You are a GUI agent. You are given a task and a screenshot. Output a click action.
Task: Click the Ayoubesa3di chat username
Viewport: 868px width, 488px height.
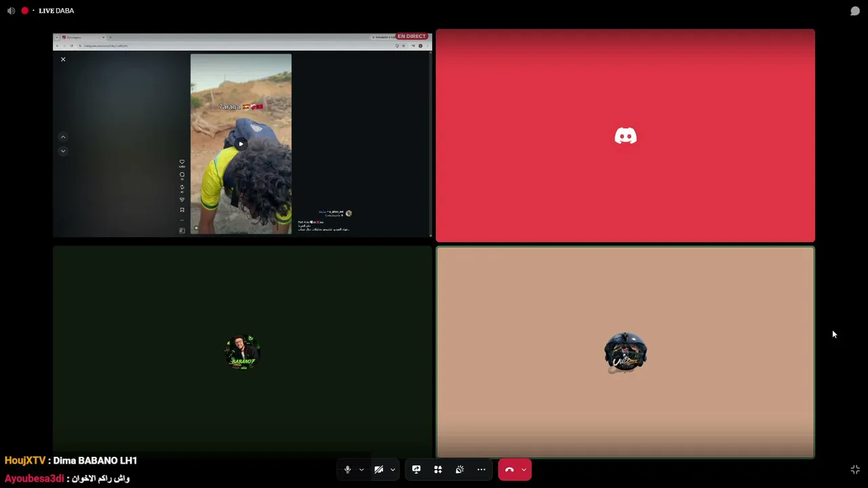tap(35, 479)
